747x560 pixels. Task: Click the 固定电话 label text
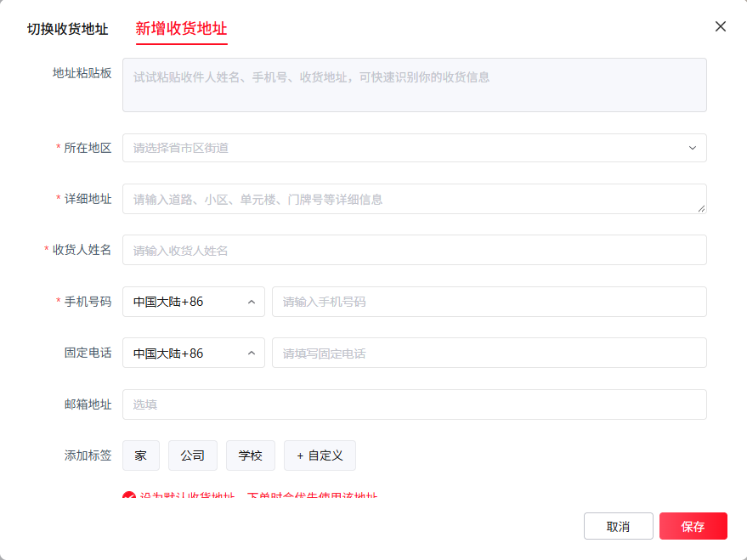pos(88,354)
